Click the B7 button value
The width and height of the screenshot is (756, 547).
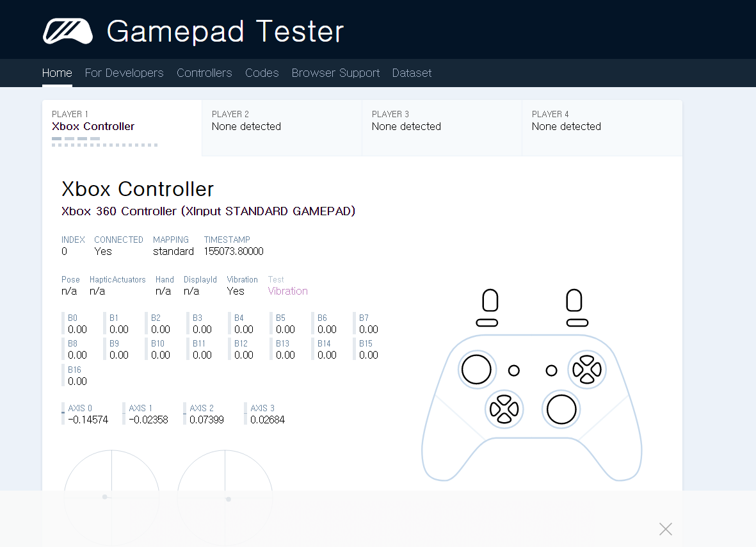(368, 329)
